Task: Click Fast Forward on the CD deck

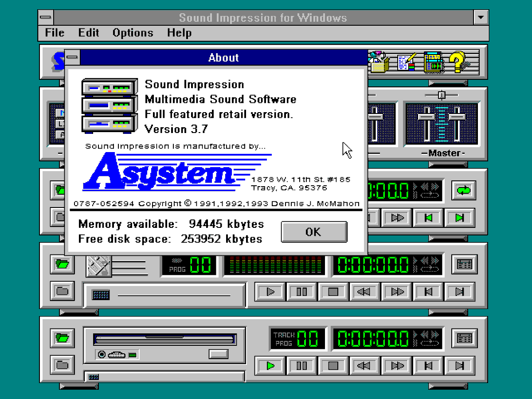Action: click(x=397, y=366)
